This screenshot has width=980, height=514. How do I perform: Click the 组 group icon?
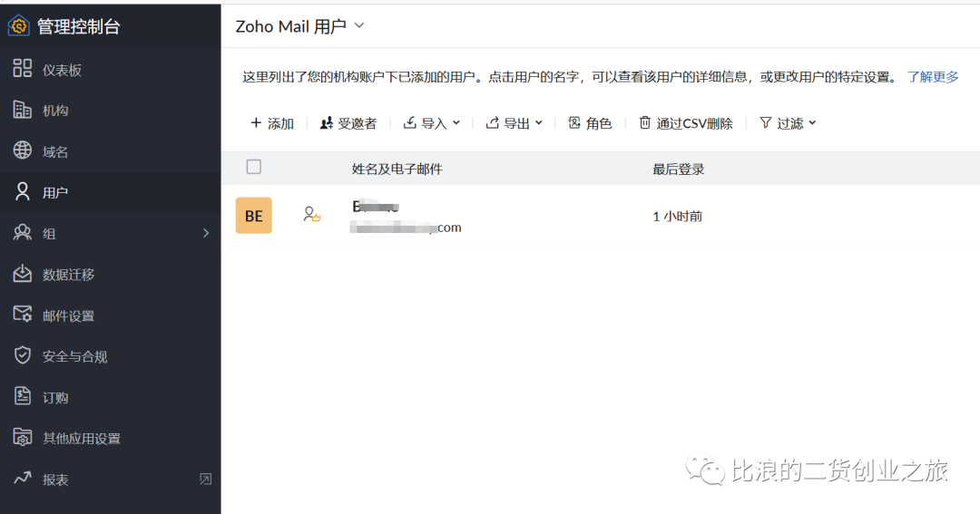click(x=23, y=232)
